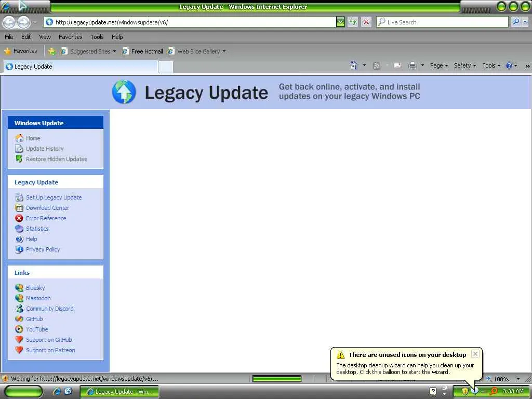Open the Tools command bar dropdown
This screenshot has height=399, width=532.
(x=491, y=65)
